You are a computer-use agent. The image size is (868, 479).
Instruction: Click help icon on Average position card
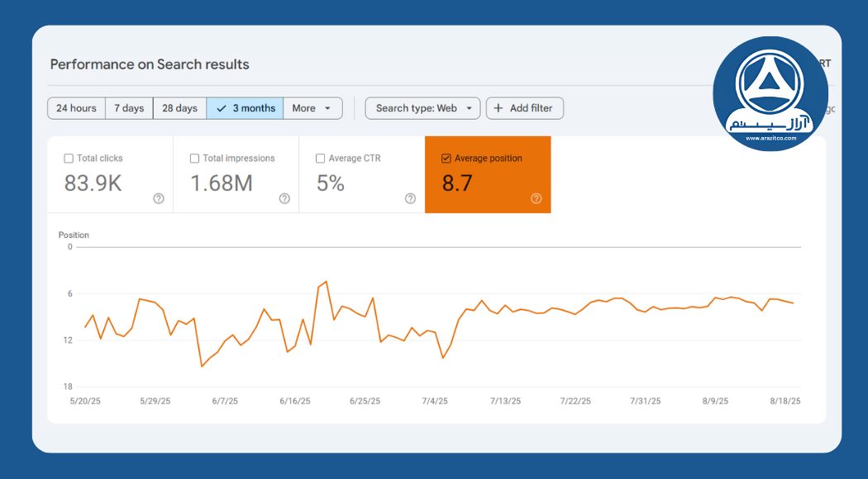(536, 198)
